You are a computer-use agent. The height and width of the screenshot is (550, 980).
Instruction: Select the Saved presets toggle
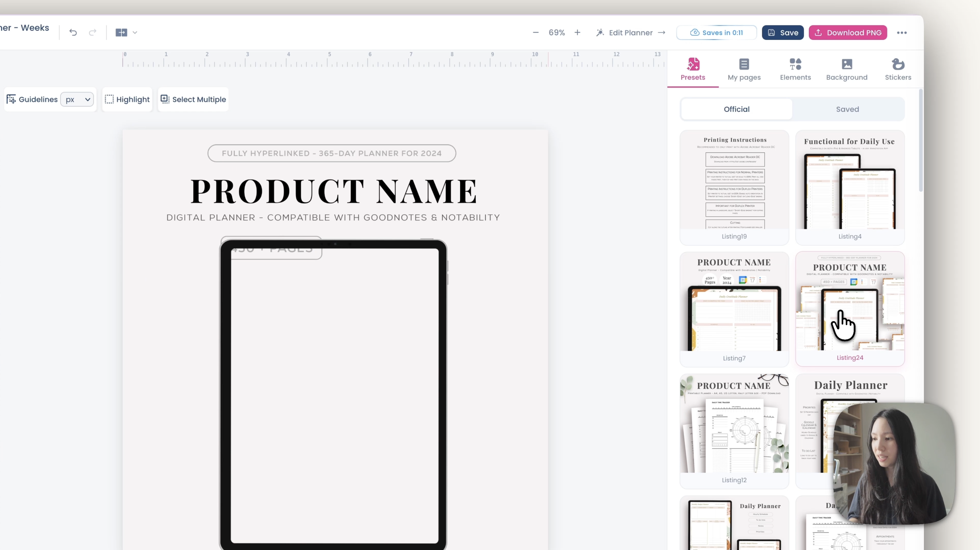click(x=847, y=109)
